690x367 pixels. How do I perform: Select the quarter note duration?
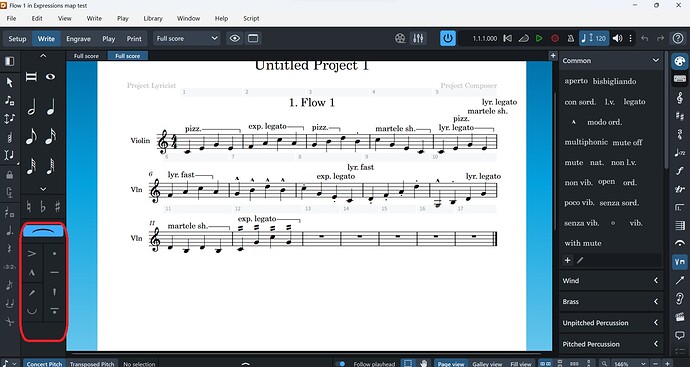pos(51,107)
